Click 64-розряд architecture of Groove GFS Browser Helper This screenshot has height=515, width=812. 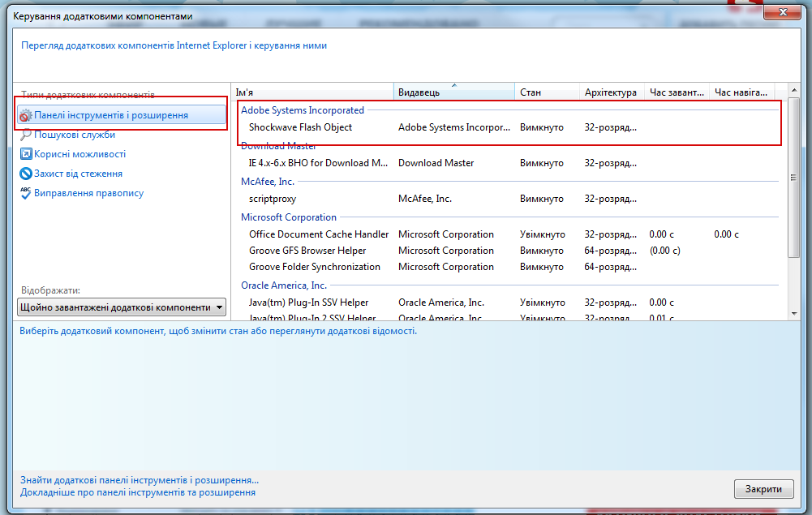611,251
